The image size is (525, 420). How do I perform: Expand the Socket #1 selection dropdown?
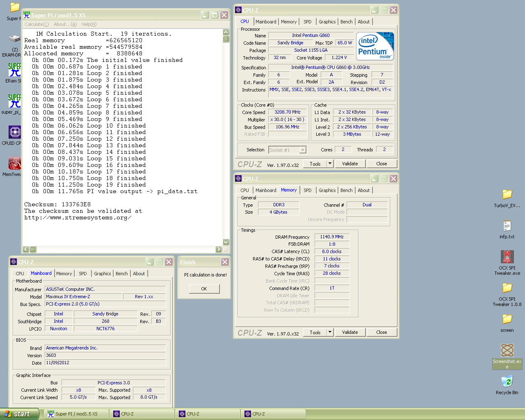(x=303, y=150)
